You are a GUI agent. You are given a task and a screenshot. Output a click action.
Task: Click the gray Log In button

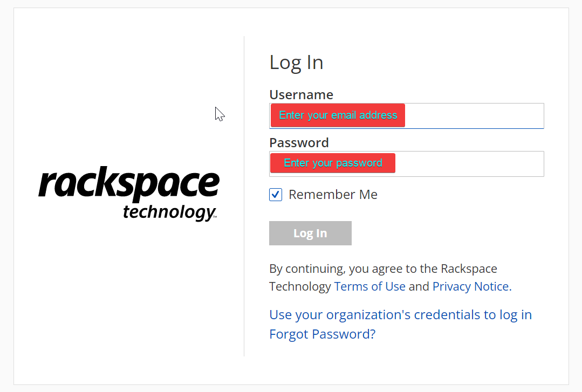tap(310, 233)
